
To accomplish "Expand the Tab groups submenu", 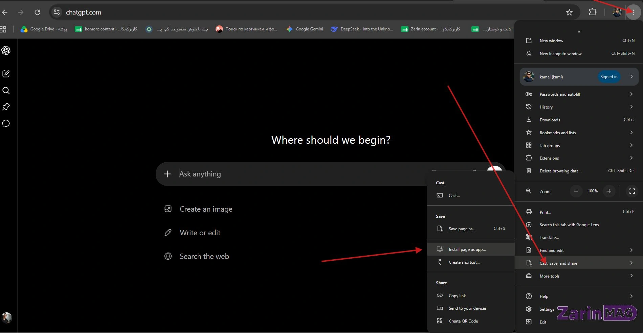I will click(x=579, y=145).
